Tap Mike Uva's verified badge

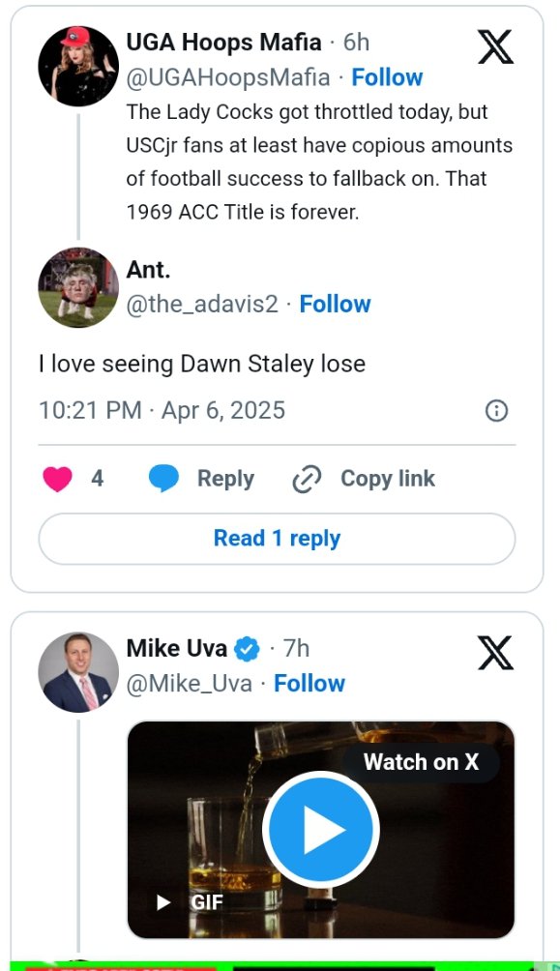click(248, 648)
